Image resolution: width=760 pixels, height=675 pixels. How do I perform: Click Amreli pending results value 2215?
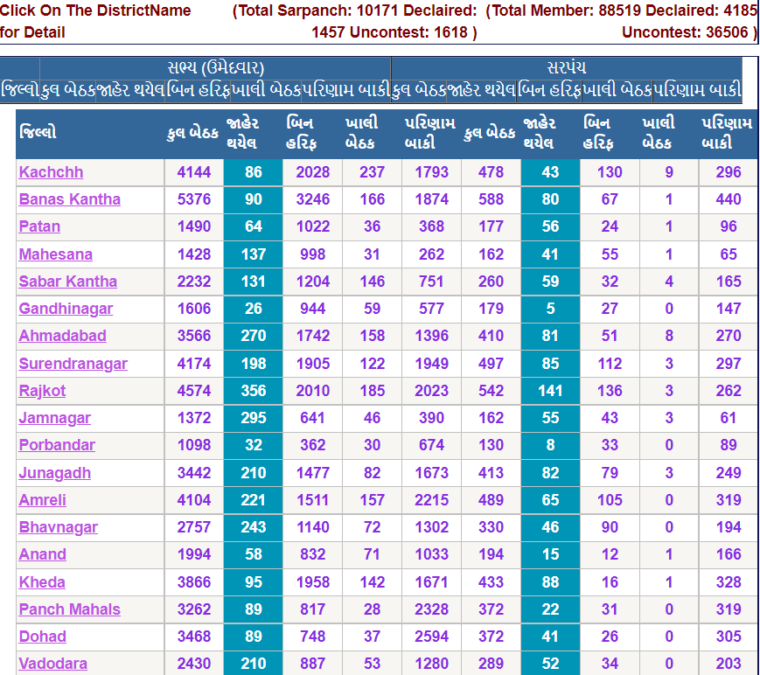pos(431,500)
